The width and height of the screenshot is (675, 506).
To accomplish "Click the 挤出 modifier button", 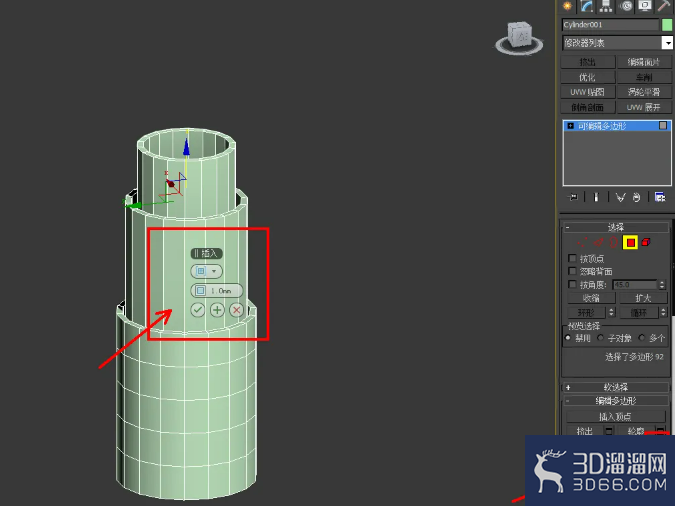I will tap(588, 62).
